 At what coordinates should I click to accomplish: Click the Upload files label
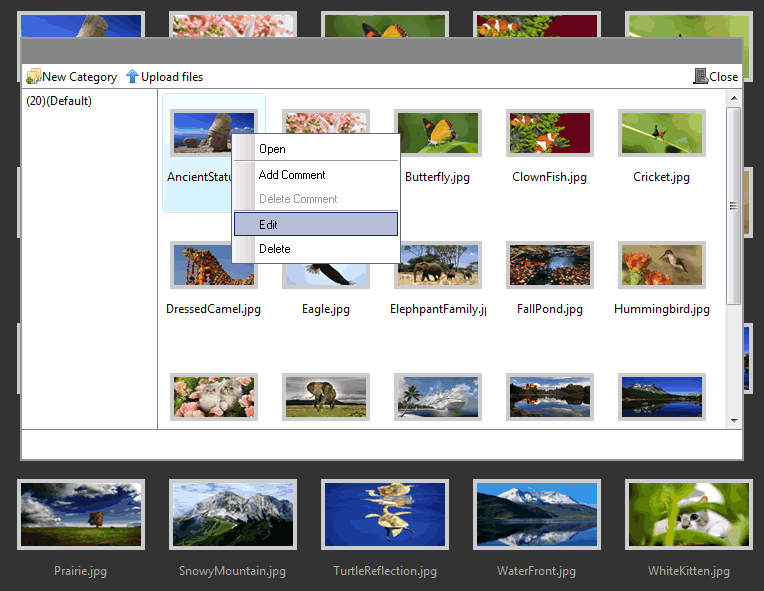(x=172, y=77)
